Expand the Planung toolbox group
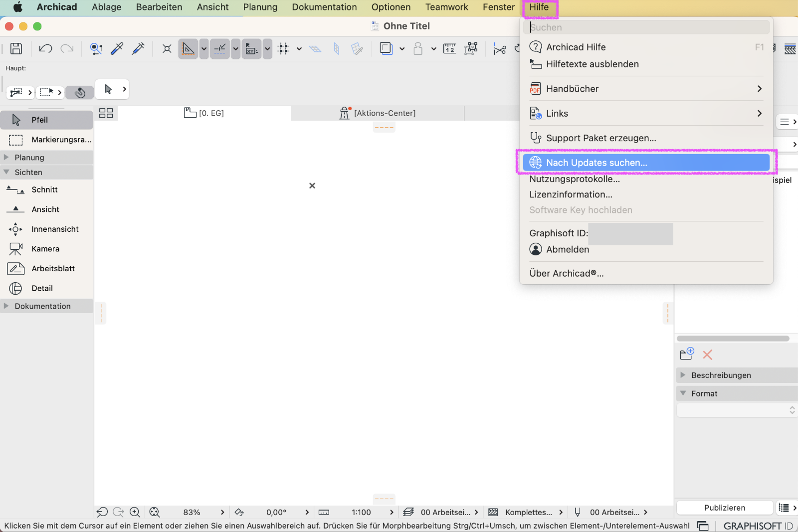Image resolution: width=798 pixels, height=532 pixels. click(47, 158)
